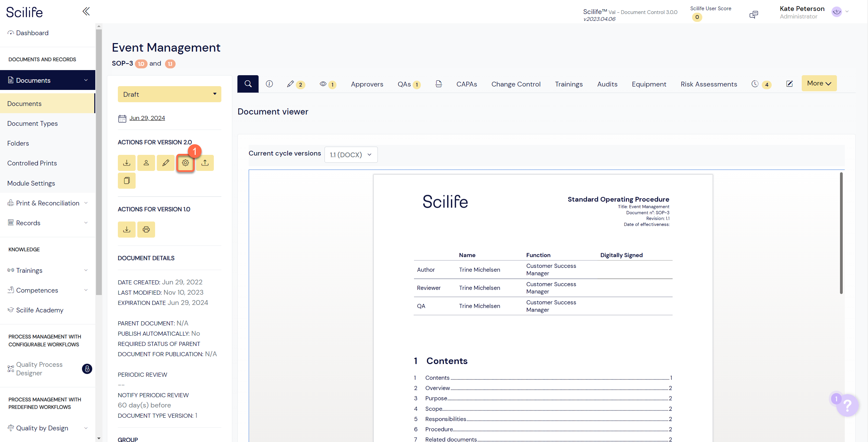
Task: Collapse the sidebar with double-chevron icon
Action: coord(86,12)
